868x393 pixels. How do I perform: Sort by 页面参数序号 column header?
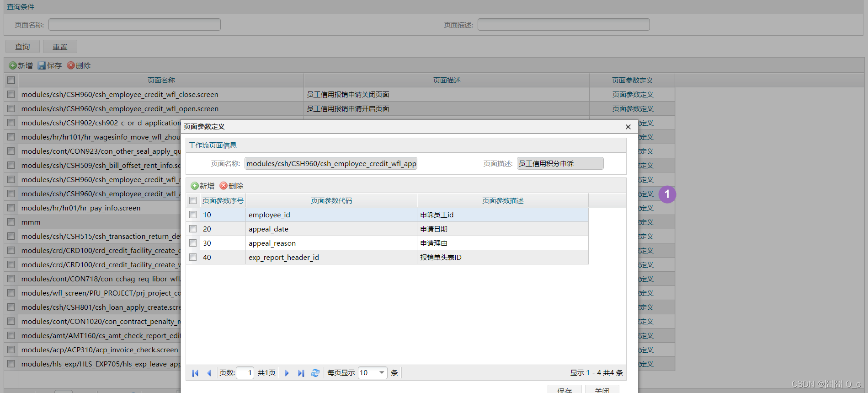tap(223, 200)
